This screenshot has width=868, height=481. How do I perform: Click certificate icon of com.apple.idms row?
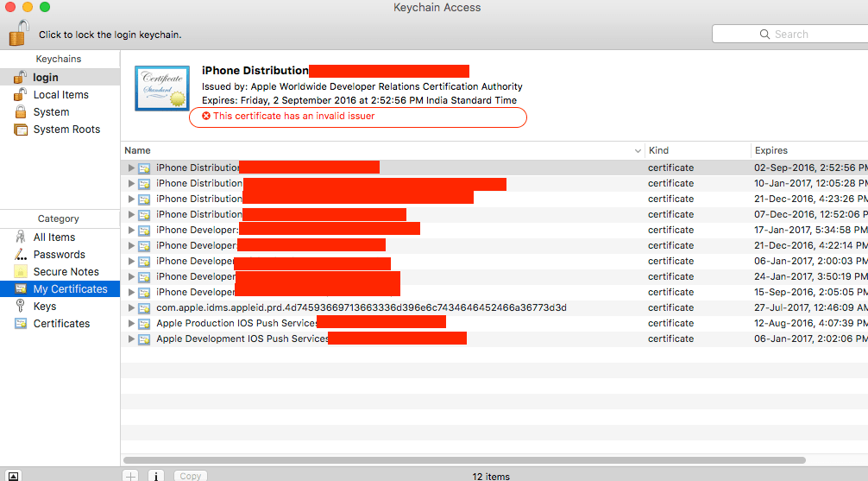click(144, 307)
